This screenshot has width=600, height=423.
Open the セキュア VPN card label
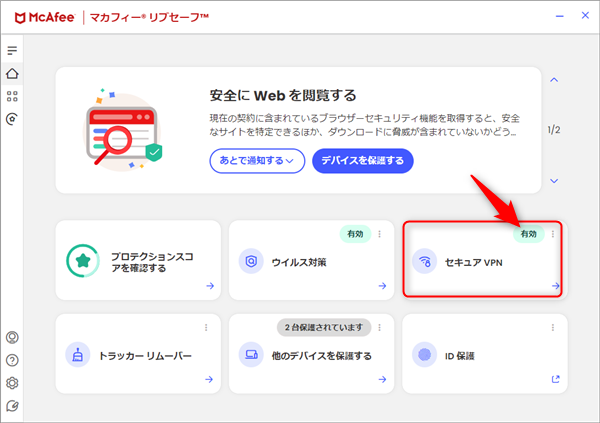[x=474, y=263]
